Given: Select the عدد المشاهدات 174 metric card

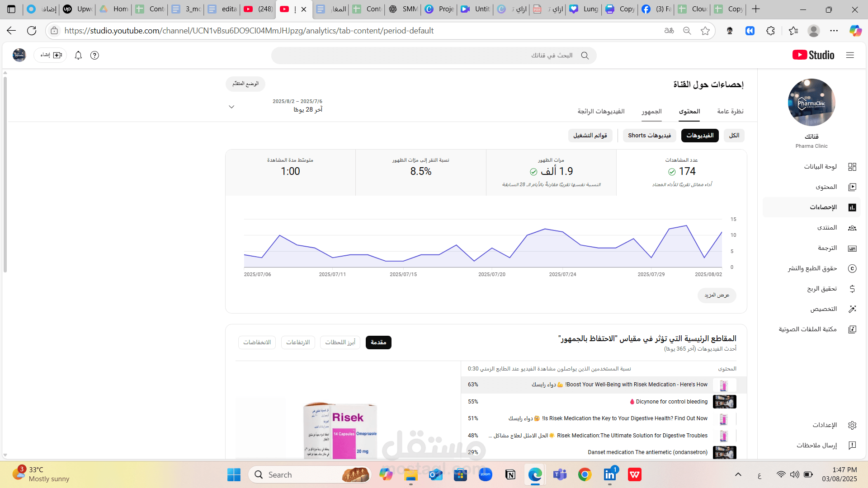Looking at the screenshot, I should [x=682, y=173].
